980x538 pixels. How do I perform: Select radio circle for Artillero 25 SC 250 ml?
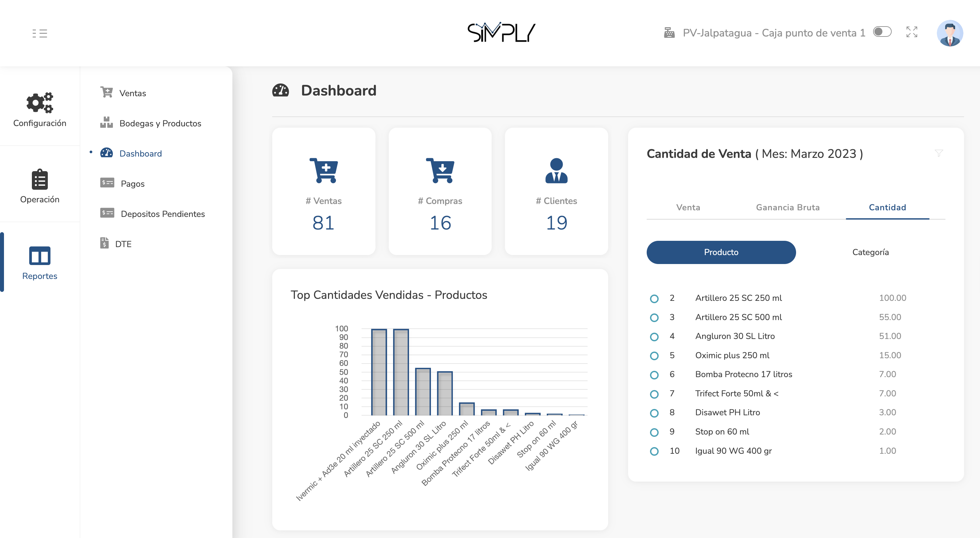(654, 299)
